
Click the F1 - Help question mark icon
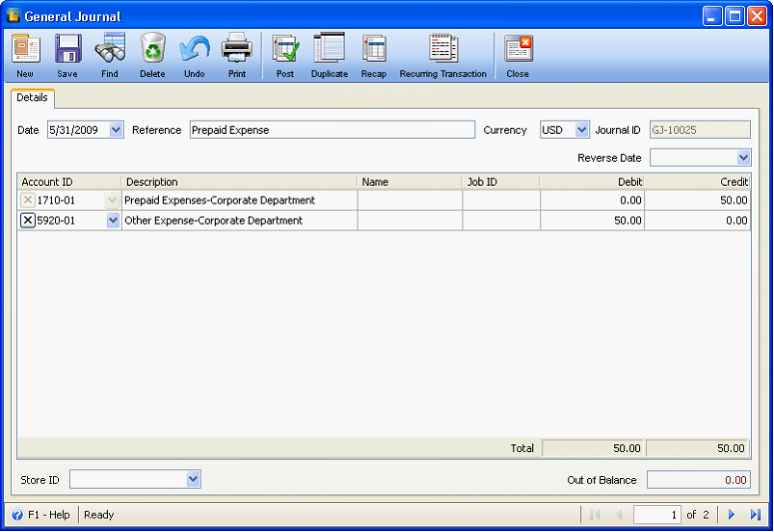pyautogui.click(x=17, y=515)
